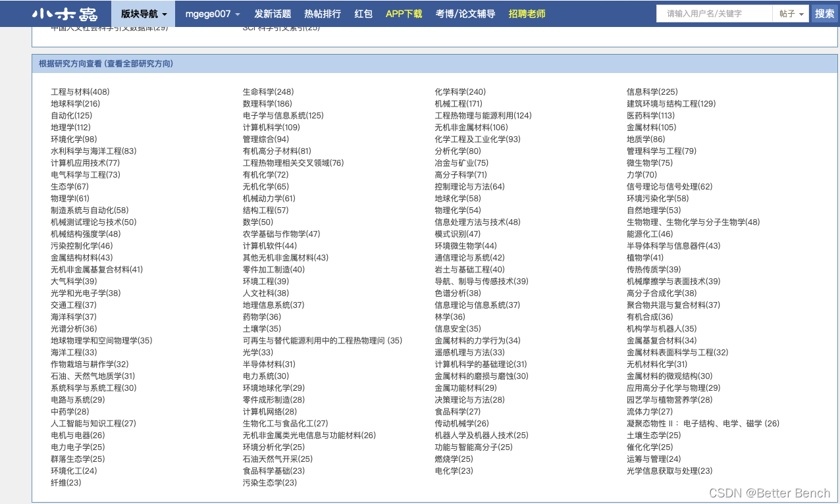The height and width of the screenshot is (504, 840).
Task: Open 工程与材料(408) category
Action: pos(80,92)
